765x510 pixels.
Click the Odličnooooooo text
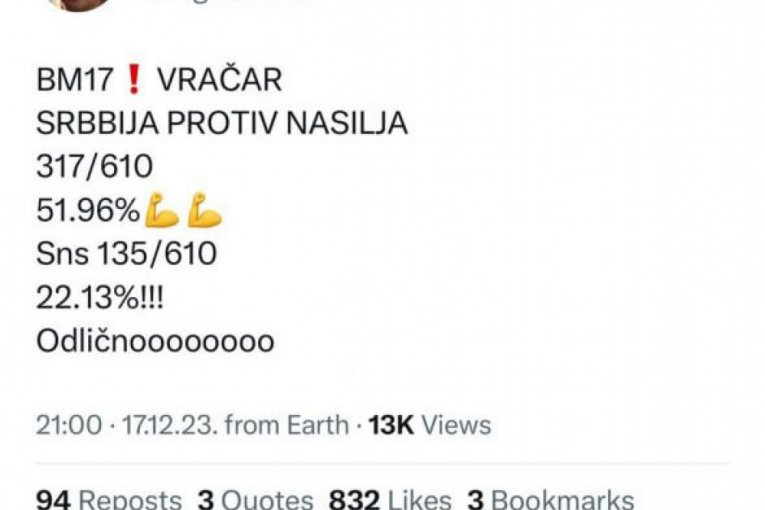point(155,341)
